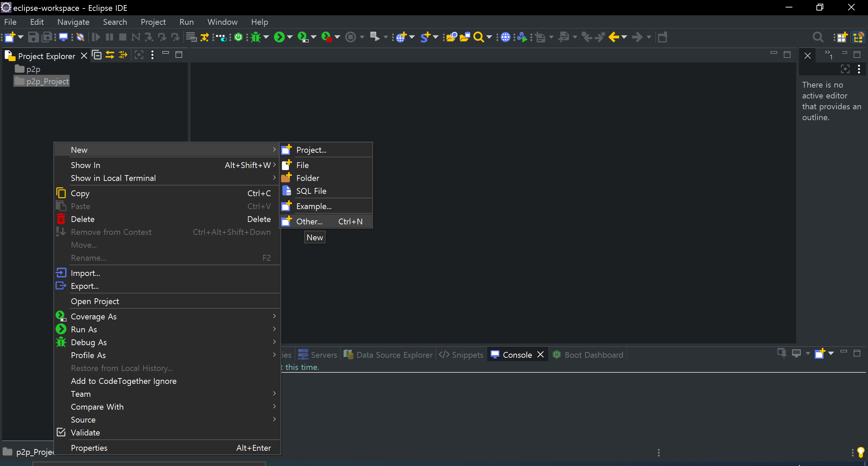Click the Open Console icon in Console view

[x=820, y=354]
